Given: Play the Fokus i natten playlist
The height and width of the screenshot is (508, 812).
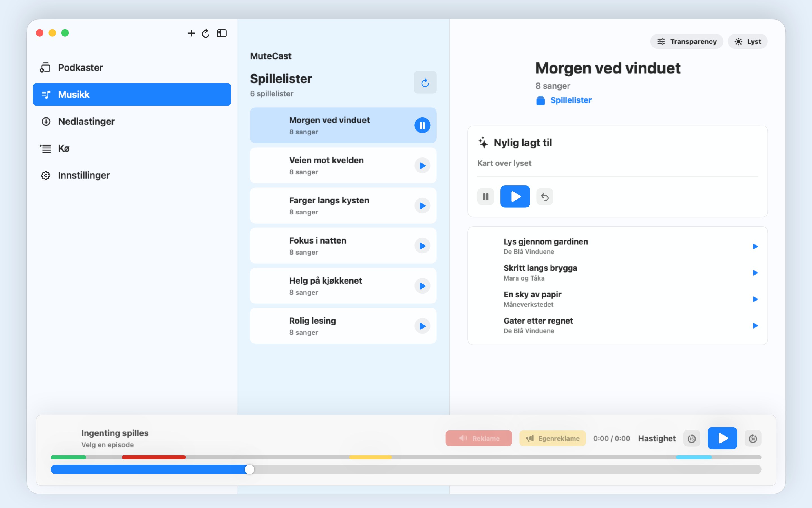Looking at the screenshot, I should pos(422,246).
